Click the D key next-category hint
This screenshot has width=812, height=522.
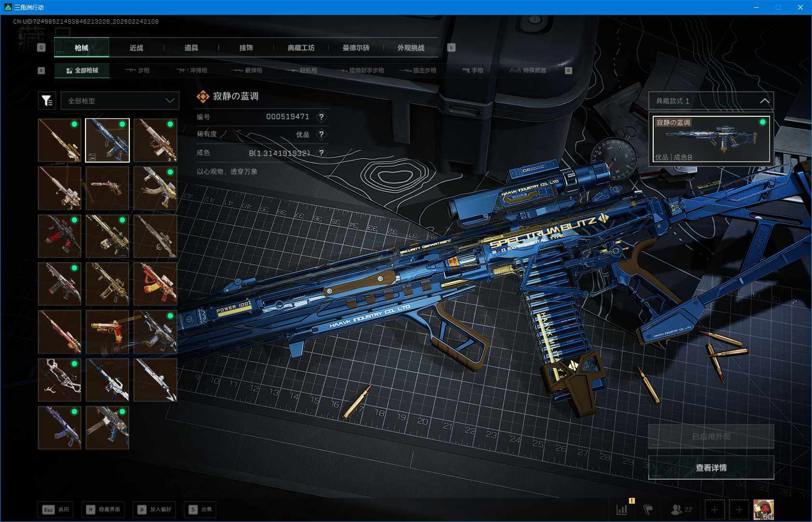tap(569, 70)
